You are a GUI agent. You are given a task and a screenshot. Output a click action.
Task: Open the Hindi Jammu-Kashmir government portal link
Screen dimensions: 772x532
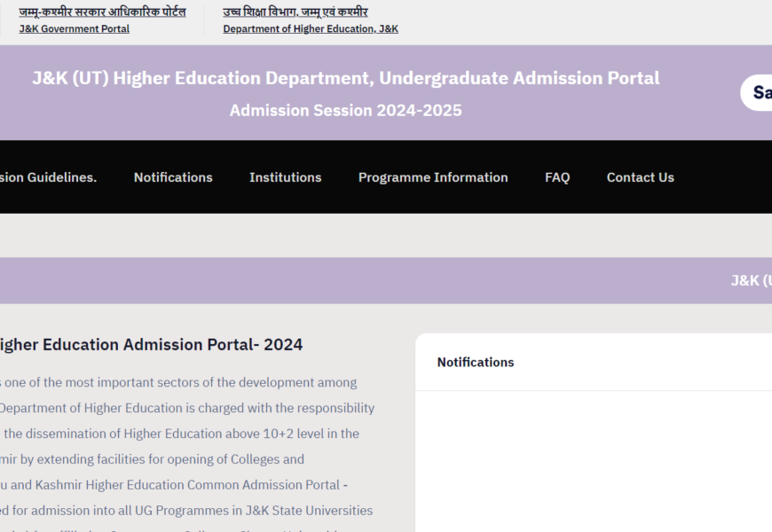click(x=102, y=12)
